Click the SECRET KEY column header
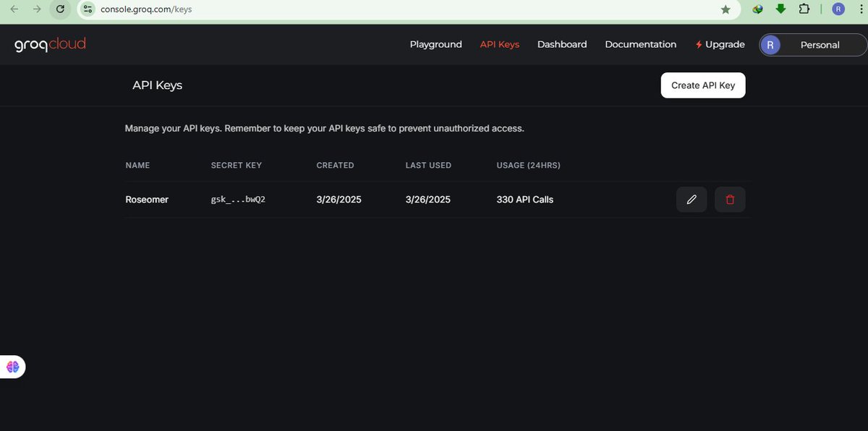Screen dimensions: 868x431 pos(237,166)
